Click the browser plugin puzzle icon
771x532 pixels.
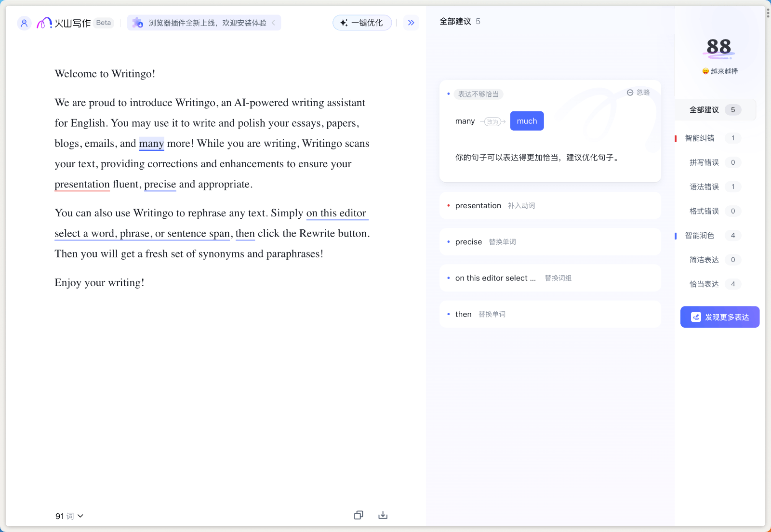click(x=138, y=23)
